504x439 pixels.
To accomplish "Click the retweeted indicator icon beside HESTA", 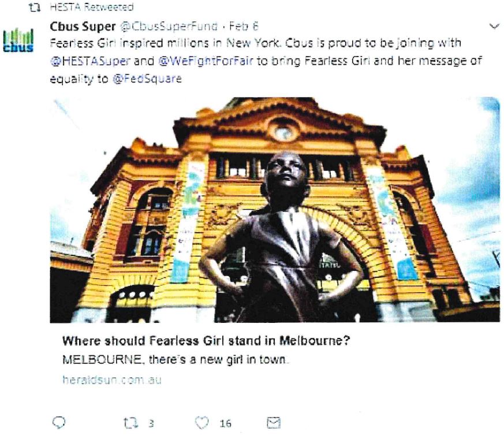I will tap(35, 8).
